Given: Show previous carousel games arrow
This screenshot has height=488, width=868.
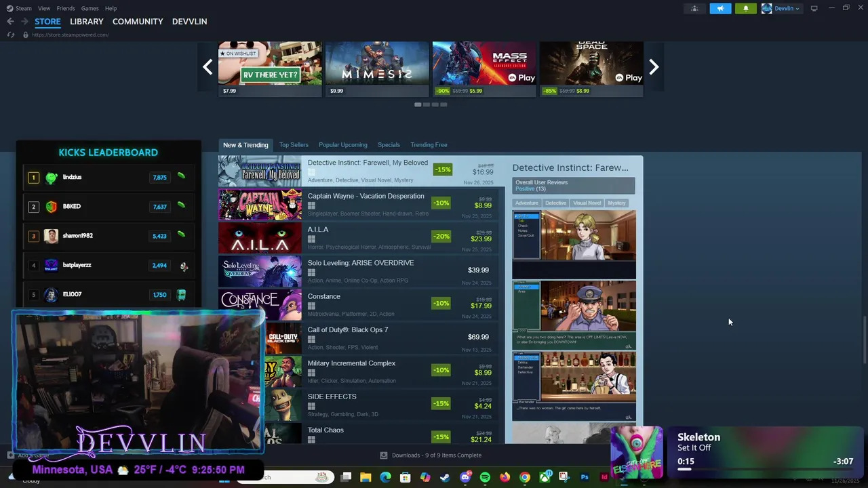Looking at the screenshot, I should [208, 66].
